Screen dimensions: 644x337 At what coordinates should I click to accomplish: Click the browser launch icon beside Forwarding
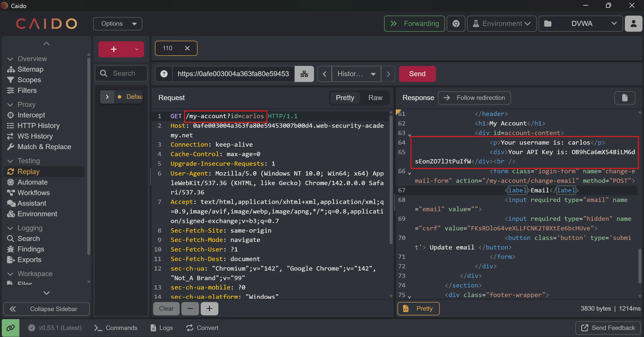tap(456, 24)
